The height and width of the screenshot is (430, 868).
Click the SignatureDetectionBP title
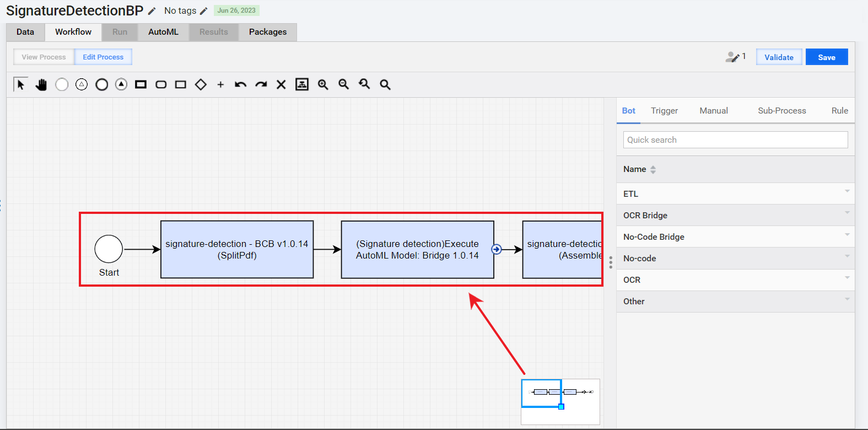click(x=75, y=10)
